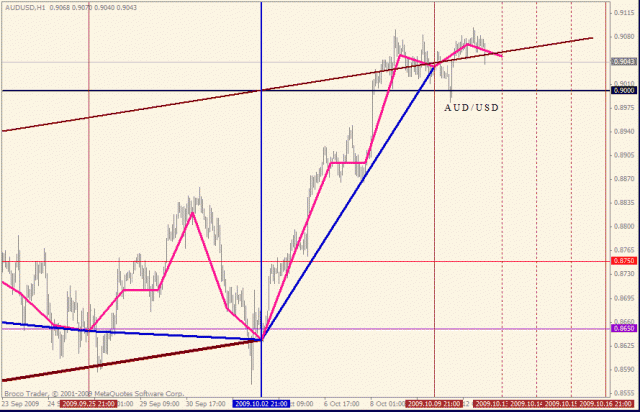Select the 2009.09.25 21:00 red date marker

click(90, 403)
